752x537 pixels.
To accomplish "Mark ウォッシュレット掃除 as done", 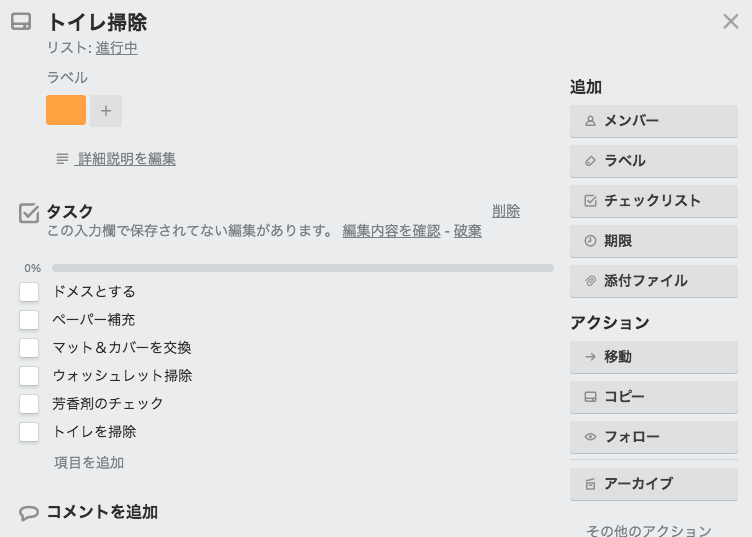I will 30,376.
